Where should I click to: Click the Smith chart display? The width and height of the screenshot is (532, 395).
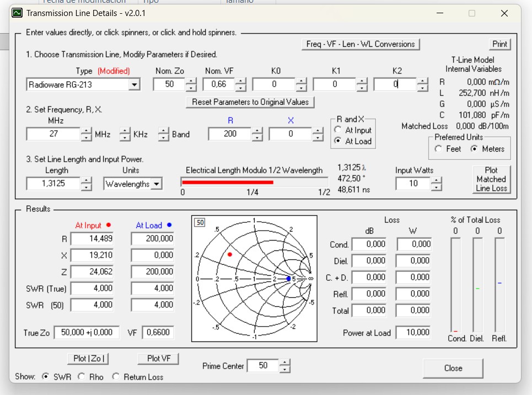tap(254, 279)
